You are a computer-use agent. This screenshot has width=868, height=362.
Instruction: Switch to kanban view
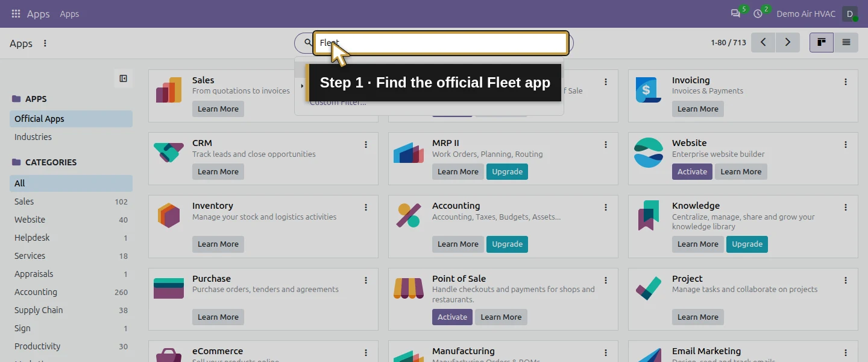pos(821,42)
